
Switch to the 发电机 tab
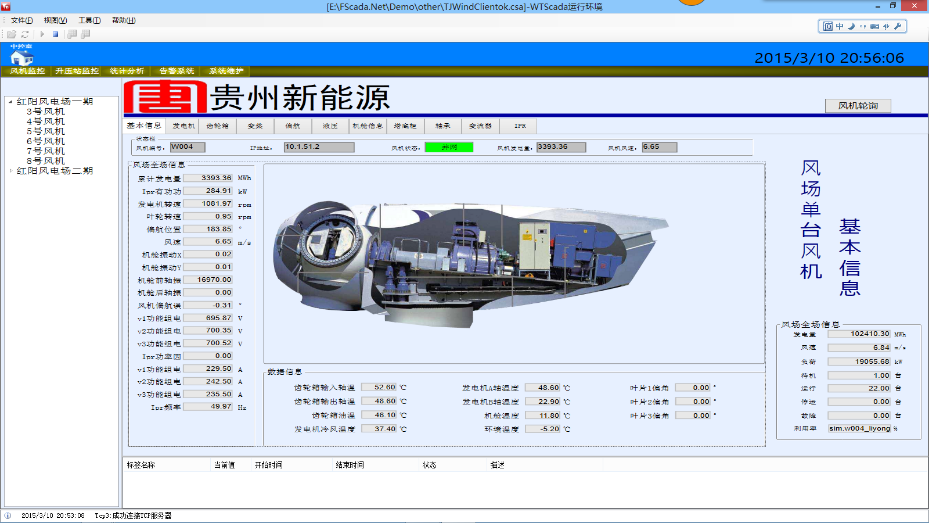point(183,126)
